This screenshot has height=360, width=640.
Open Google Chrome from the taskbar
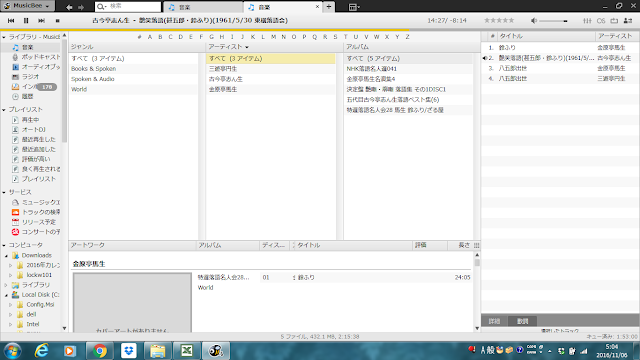[100, 351]
